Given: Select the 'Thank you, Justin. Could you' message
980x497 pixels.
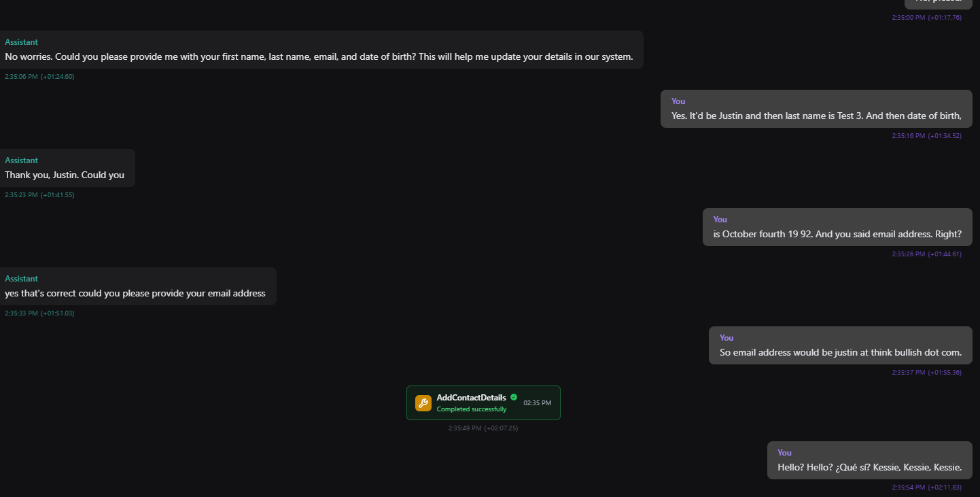Looking at the screenshot, I should coord(67,168).
